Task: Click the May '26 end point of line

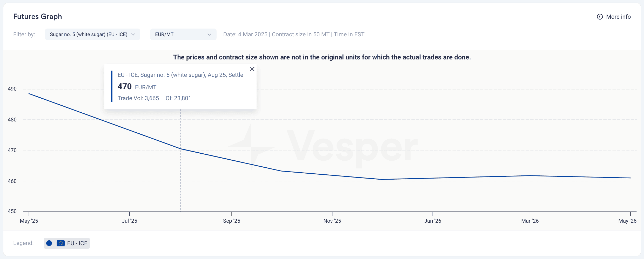Action: (630, 178)
